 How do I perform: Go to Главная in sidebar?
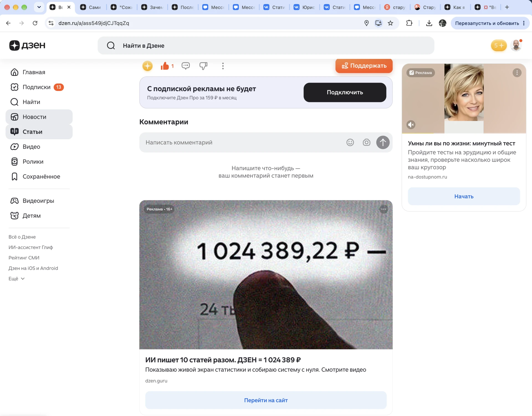(39, 72)
